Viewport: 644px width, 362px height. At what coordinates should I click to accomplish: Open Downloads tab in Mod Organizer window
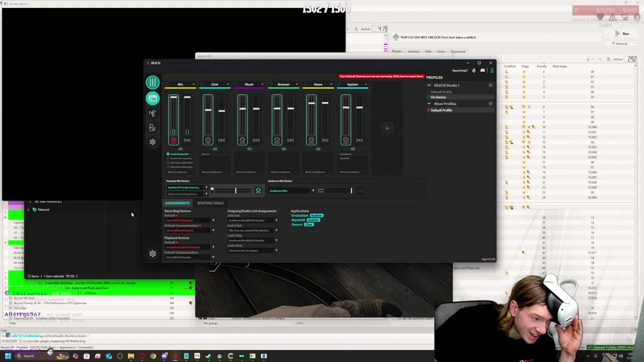(458, 51)
